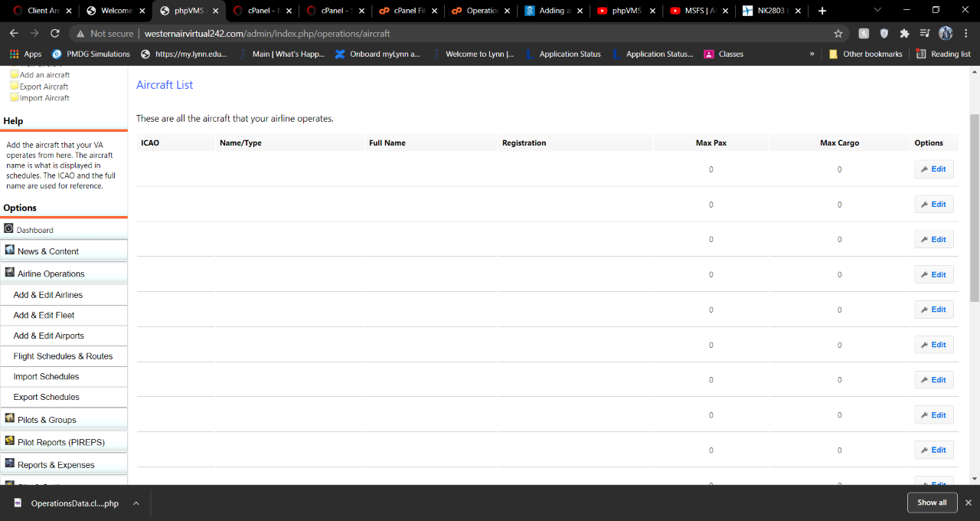Viewport: 980px width, 521px height.
Task: Open the Reading list
Action: click(943, 54)
